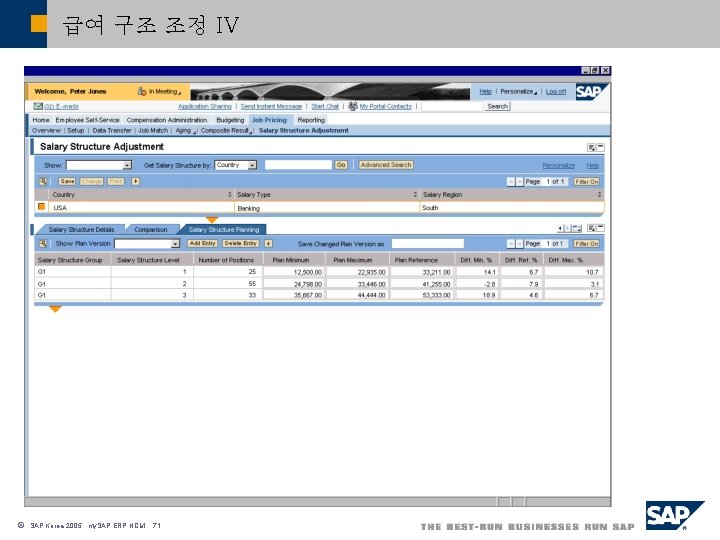Click the portal search input field
The height and width of the screenshot is (540, 720).
[452, 106]
